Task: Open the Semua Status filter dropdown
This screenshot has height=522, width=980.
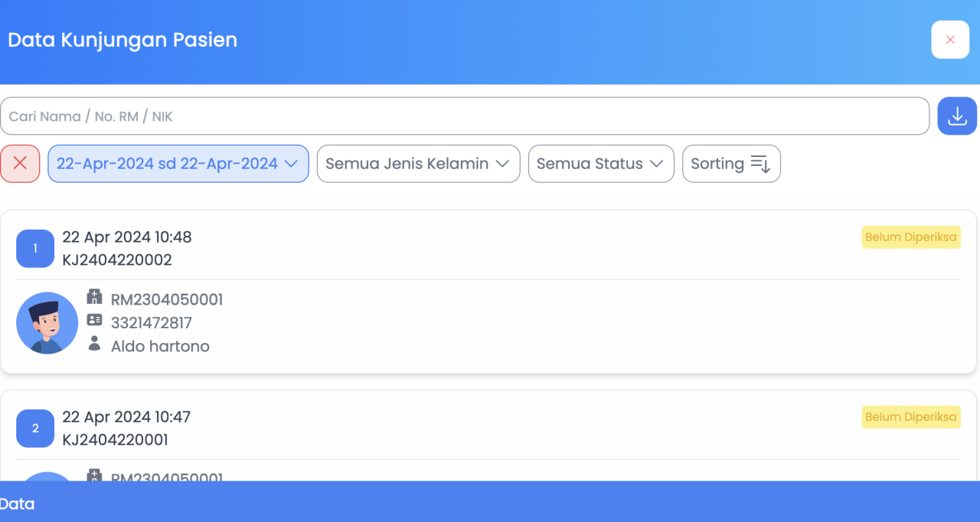Action: coord(600,164)
